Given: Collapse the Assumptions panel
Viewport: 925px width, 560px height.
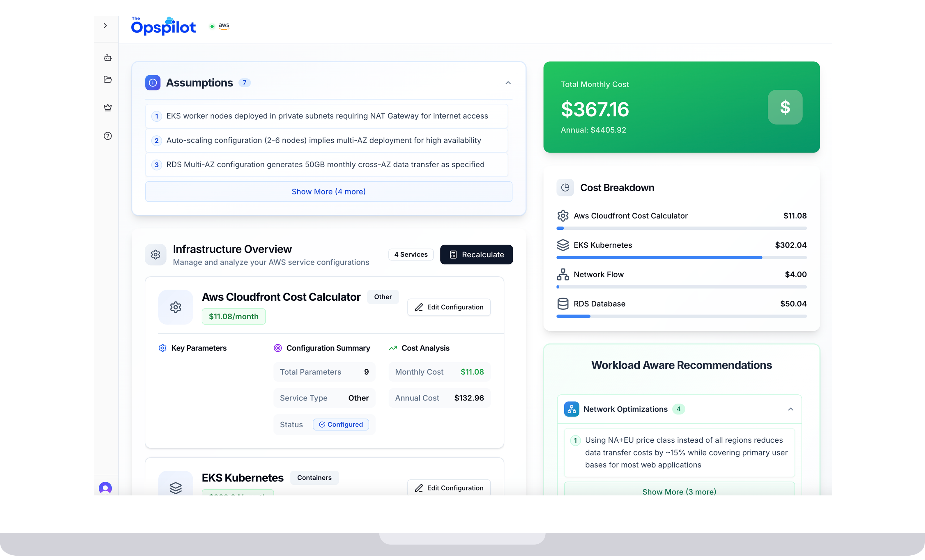Looking at the screenshot, I should pyautogui.click(x=508, y=83).
